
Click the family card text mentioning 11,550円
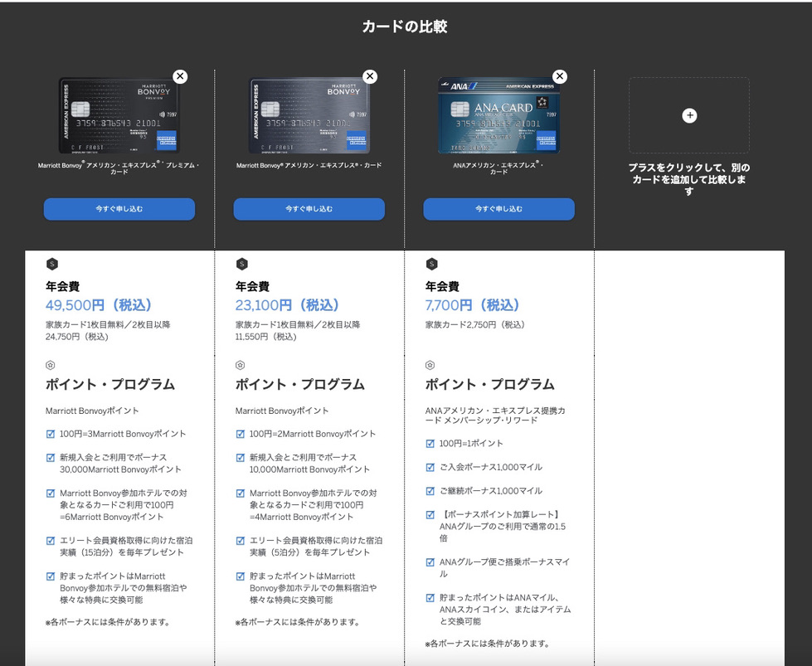click(x=298, y=330)
